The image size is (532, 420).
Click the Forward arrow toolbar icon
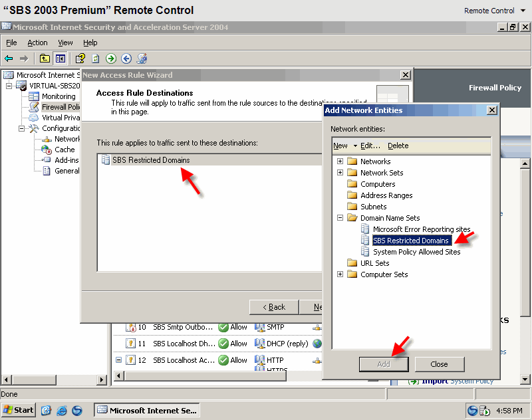[24, 58]
